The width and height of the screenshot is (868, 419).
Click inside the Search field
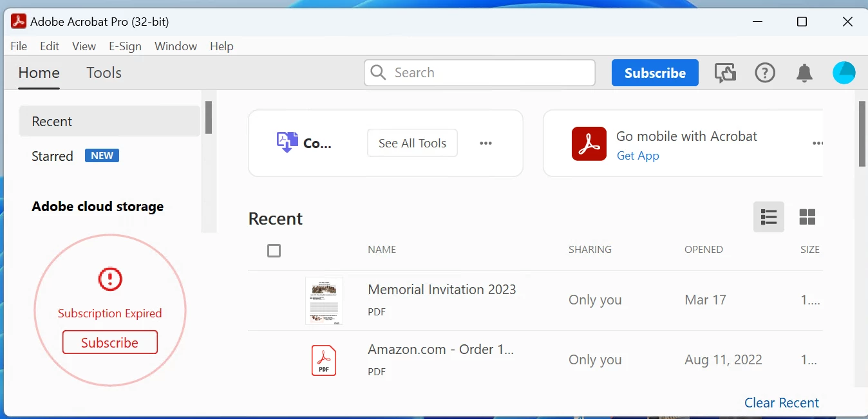[480, 73]
